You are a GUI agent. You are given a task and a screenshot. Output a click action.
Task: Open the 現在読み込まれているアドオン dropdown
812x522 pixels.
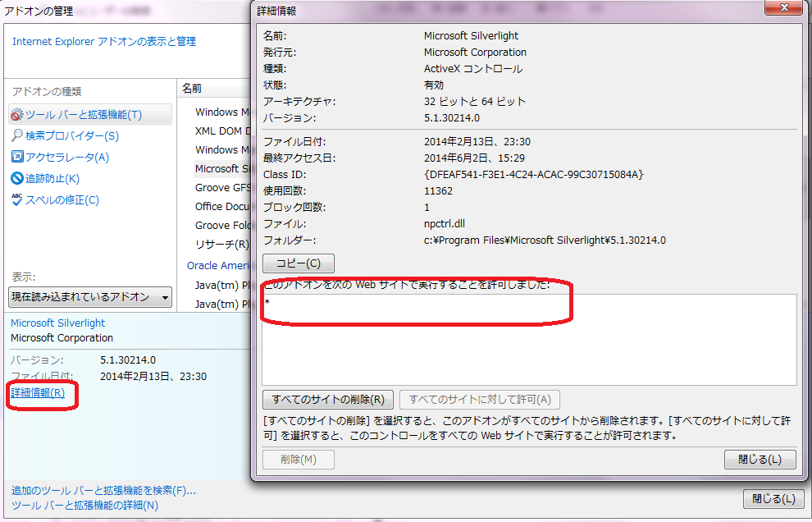pos(90,297)
